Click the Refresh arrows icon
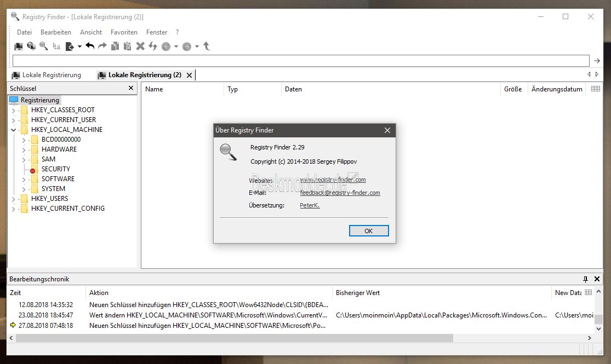Viewport: 611px width, 364px height. (153, 47)
